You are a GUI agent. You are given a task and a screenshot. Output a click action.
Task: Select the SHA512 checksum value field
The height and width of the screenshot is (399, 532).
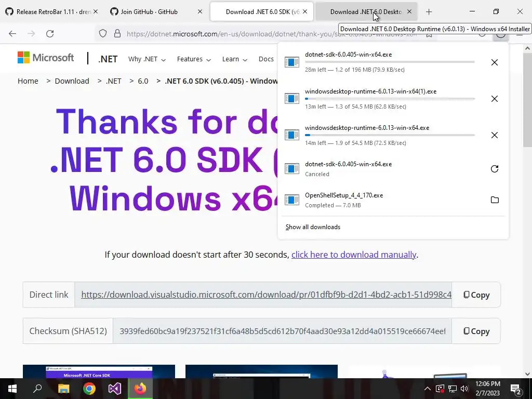pos(282,331)
